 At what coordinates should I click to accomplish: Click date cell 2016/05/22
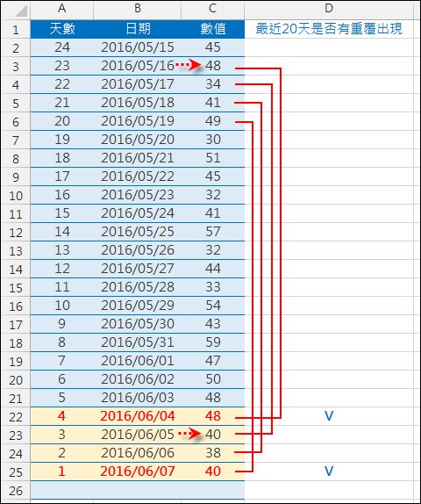coord(138,176)
